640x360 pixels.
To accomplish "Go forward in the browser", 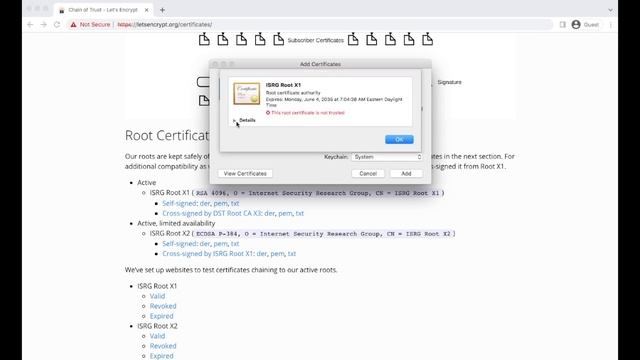I will coord(44,24).
